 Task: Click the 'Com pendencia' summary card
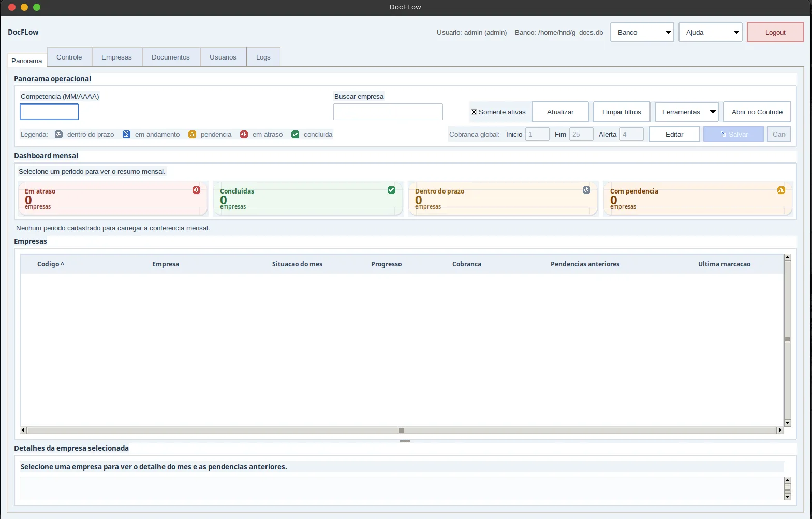[698, 198]
